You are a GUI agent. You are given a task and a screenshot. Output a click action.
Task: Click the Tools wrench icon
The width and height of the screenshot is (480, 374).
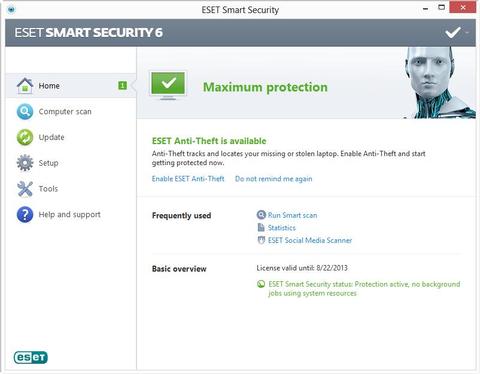[x=25, y=189]
